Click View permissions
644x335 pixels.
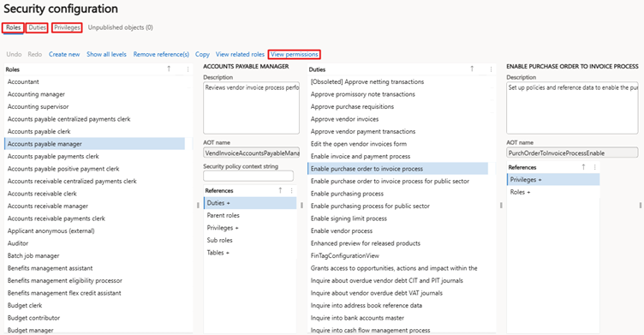point(294,54)
